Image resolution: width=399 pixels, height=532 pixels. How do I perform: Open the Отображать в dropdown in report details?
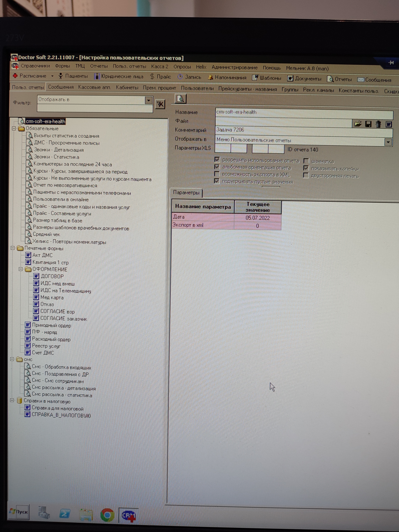(388, 142)
